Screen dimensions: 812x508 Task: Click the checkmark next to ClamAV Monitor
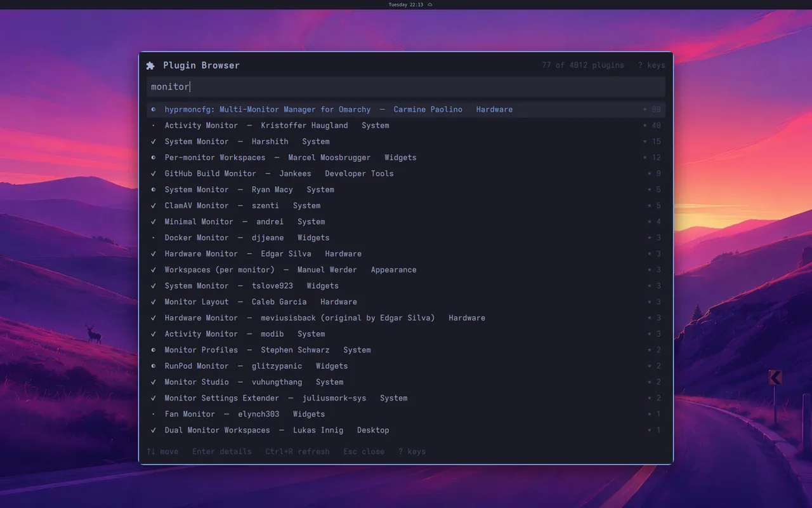[154, 206]
